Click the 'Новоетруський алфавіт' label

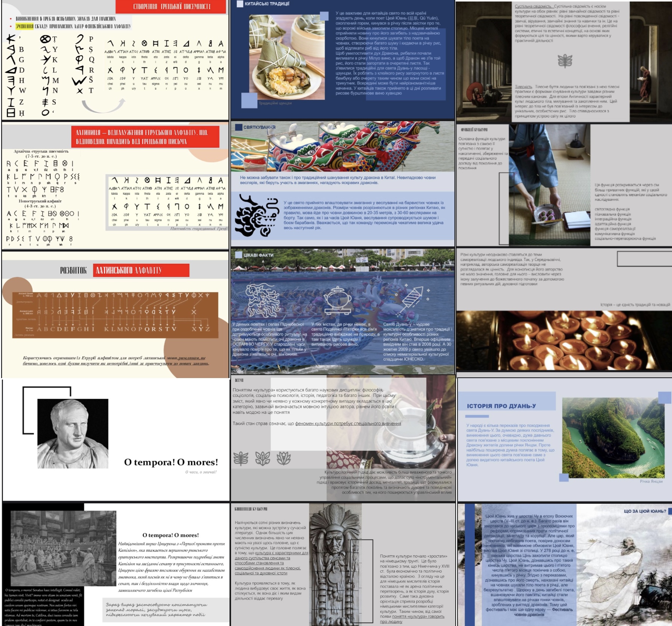40,201
